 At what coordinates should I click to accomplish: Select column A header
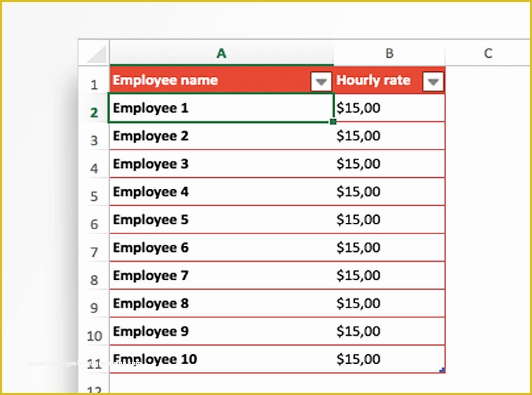click(222, 53)
